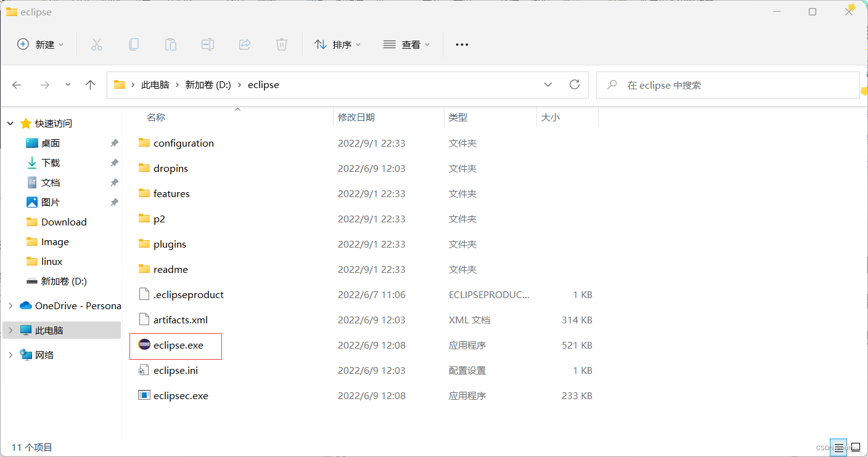Click eclipse in the address breadcrumb
Viewport: 868px width, 457px height.
click(x=263, y=85)
